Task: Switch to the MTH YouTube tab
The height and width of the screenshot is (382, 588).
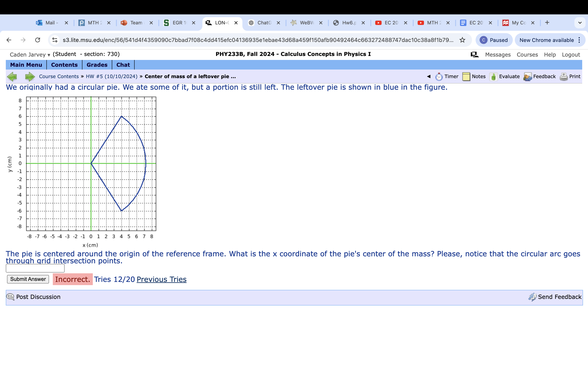Action: pyautogui.click(x=429, y=23)
